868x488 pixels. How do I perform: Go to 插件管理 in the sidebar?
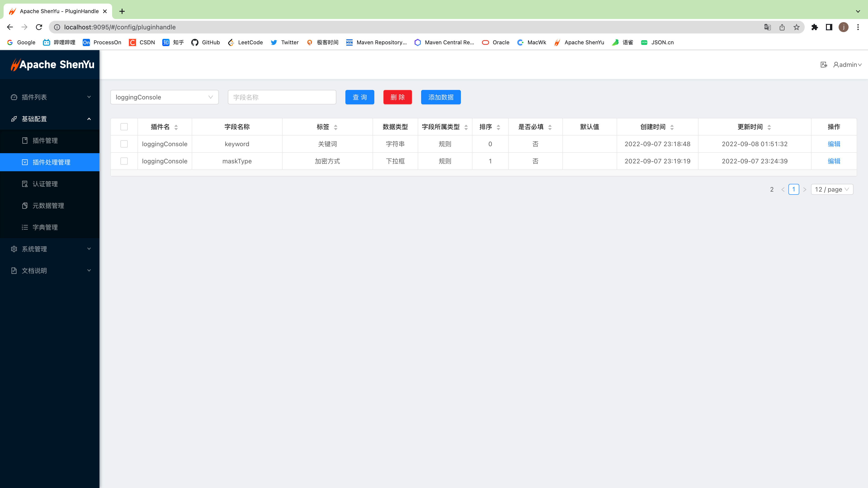[45, 141]
